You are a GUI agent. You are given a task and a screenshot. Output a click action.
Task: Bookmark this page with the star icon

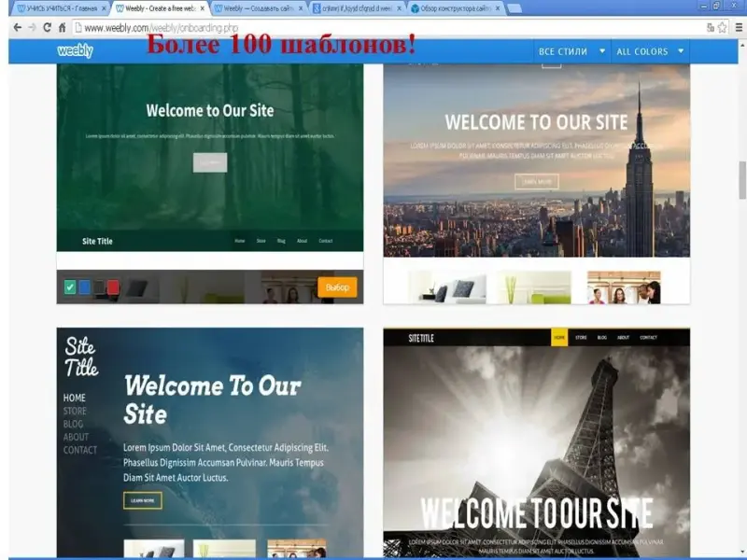(722, 28)
